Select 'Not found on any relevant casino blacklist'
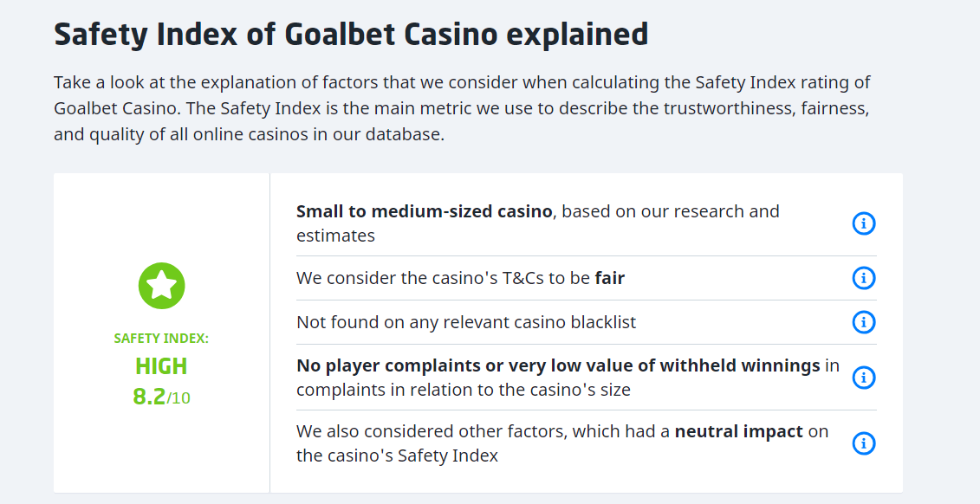This screenshot has width=980, height=504. point(466,322)
